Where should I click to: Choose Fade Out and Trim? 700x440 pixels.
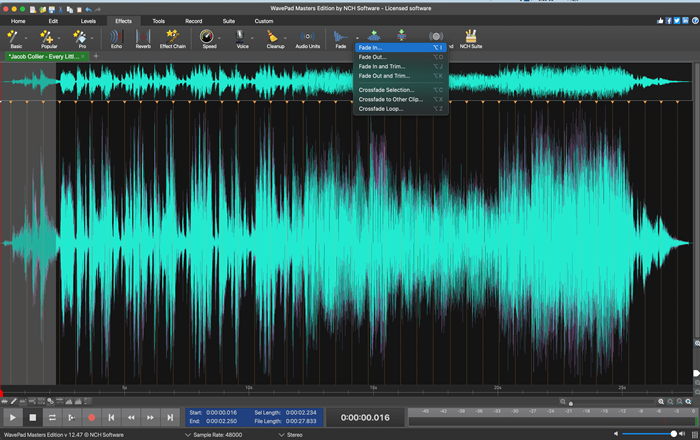click(401, 76)
